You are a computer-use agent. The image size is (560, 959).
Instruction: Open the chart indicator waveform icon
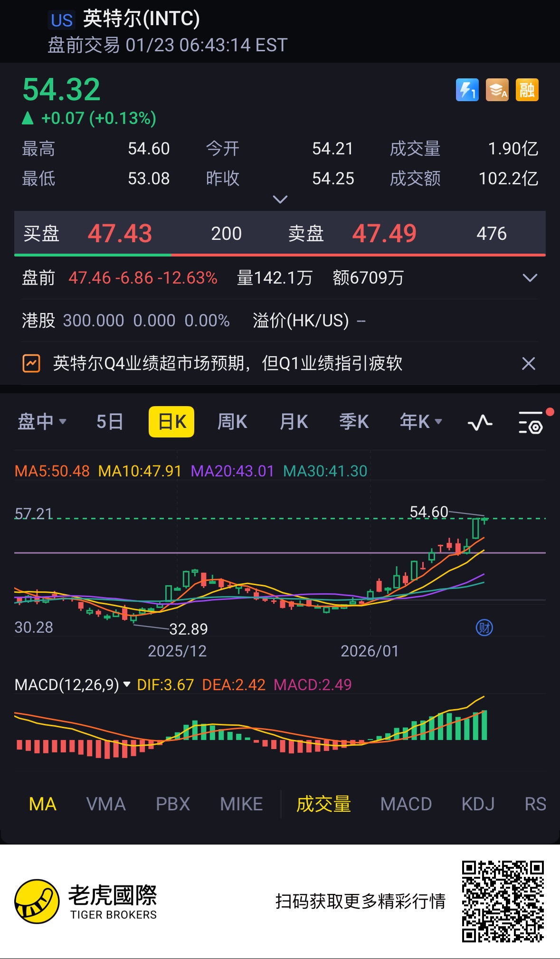(480, 422)
